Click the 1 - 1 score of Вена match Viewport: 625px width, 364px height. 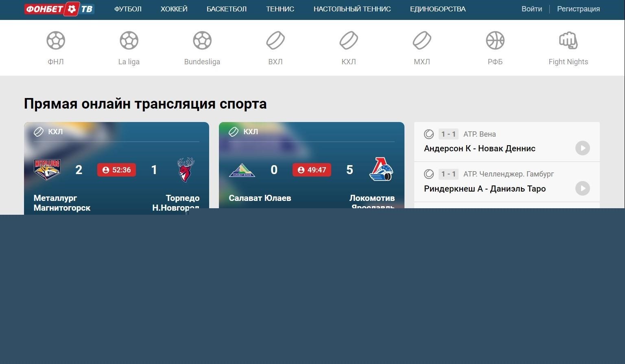tap(448, 134)
